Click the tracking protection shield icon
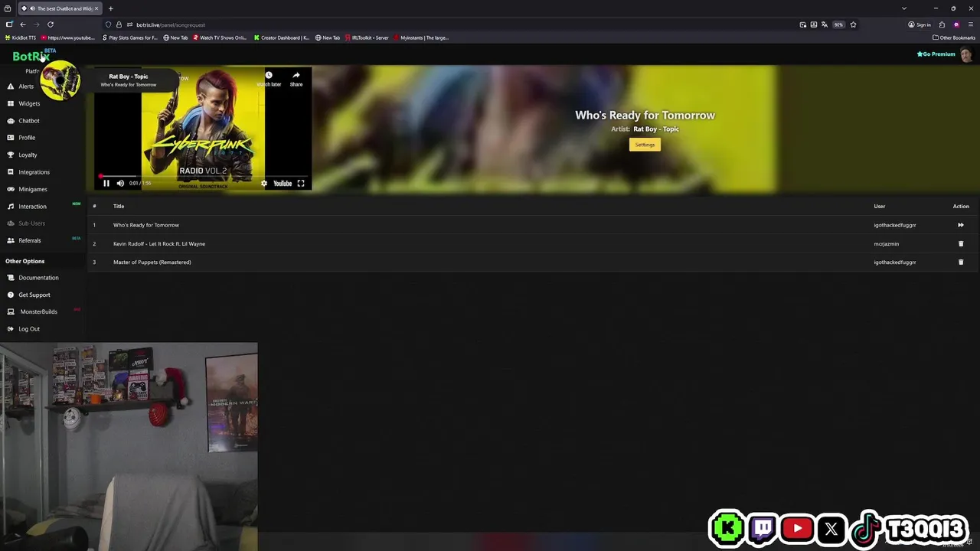This screenshot has width=980, height=551. coord(108,24)
